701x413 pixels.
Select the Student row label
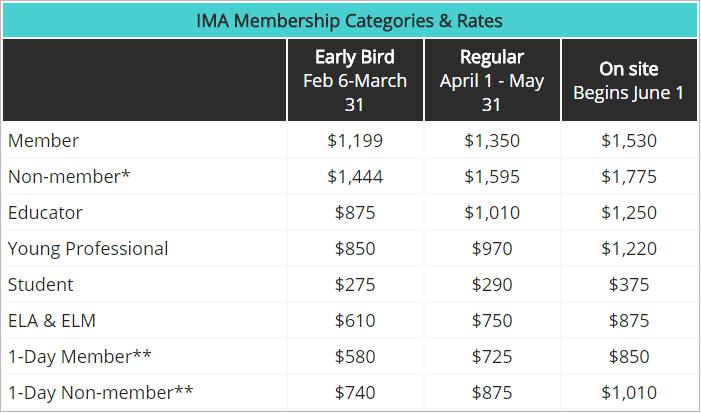pos(41,285)
